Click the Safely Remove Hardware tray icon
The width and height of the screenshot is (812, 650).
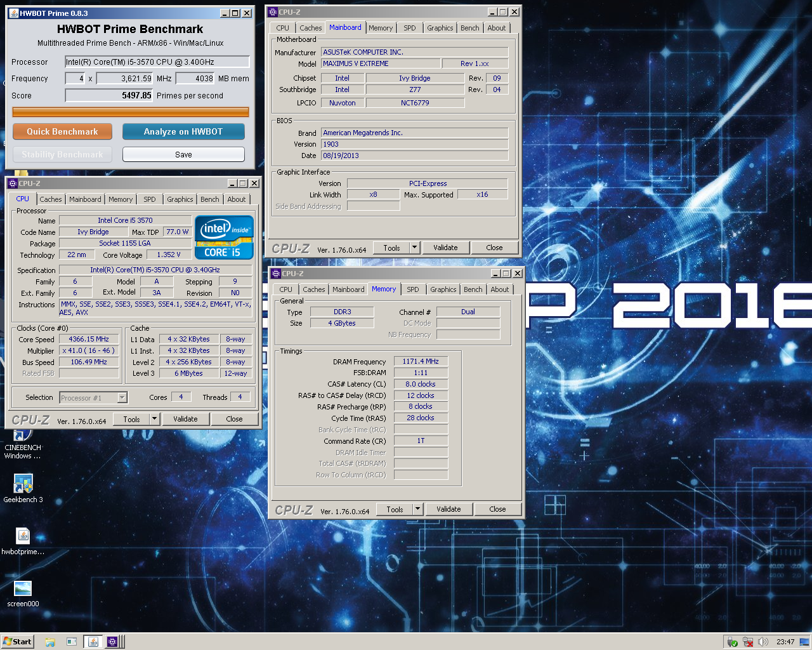point(732,642)
